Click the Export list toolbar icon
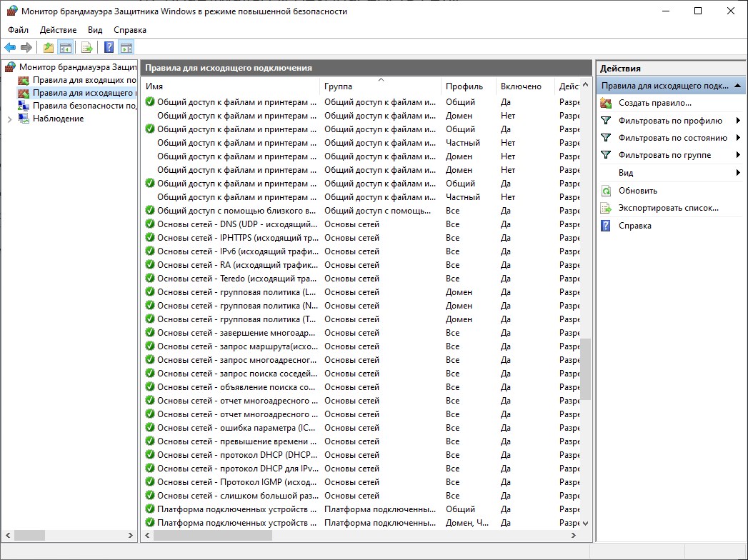Screen dimensions: 748x560 (x=87, y=48)
